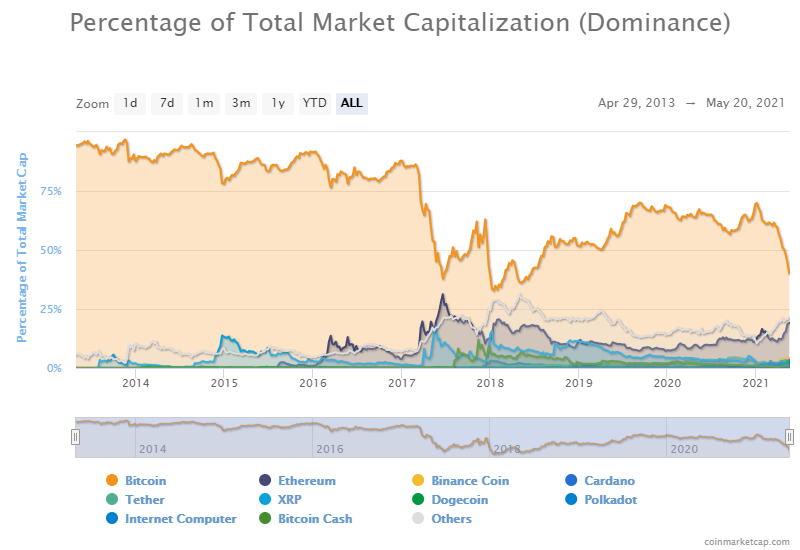Select the 1m zoom option
Image resolution: width=800 pixels, height=550 pixels.
pyautogui.click(x=204, y=103)
